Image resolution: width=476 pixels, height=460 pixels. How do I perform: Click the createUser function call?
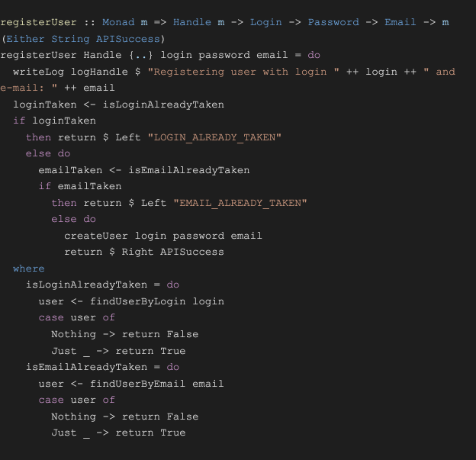coord(96,236)
